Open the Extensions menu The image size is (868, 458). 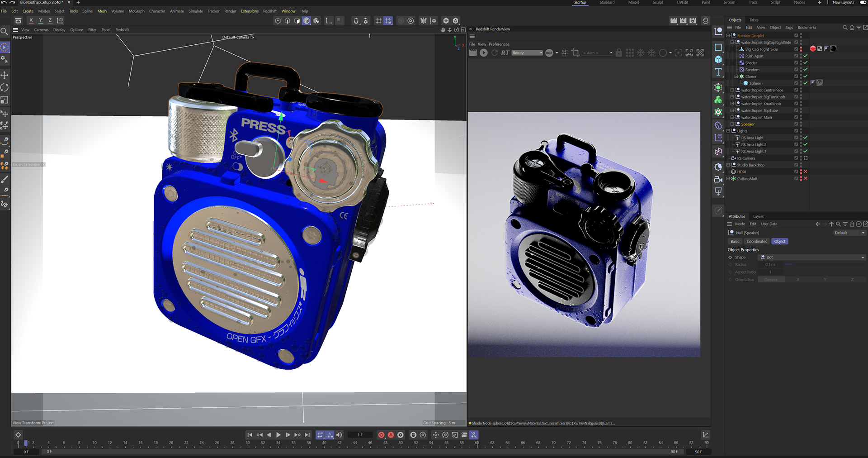[250, 11]
